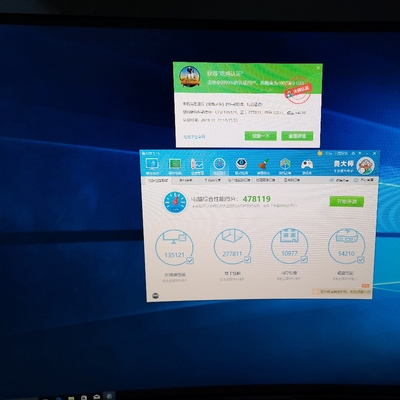
Task: Uncheck the graphics score 277811 checkbox
Action: point(247,260)
